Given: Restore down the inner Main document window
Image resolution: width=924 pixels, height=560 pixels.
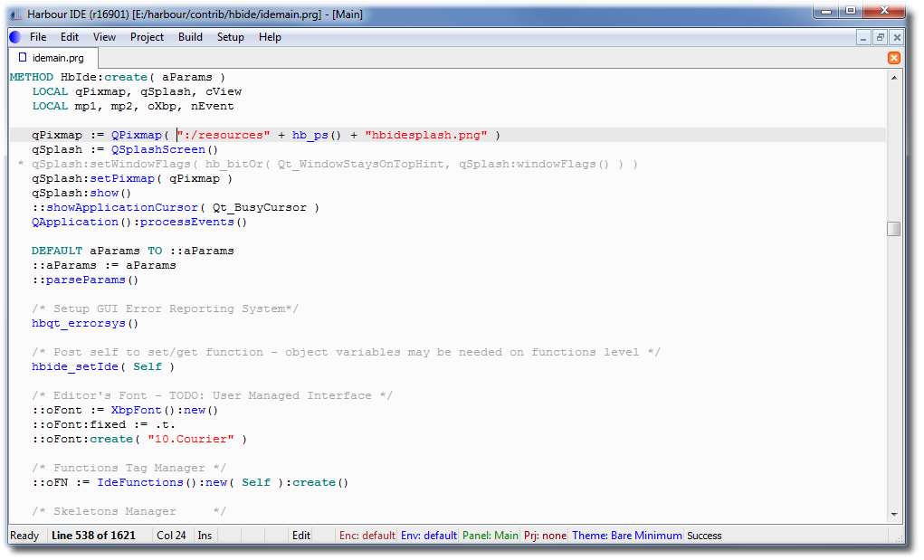Looking at the screenshot, I should pos(880,37).
